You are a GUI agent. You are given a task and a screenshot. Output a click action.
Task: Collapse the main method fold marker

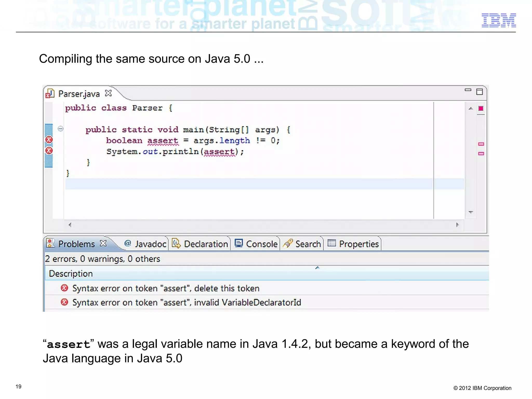coord(61,129)
